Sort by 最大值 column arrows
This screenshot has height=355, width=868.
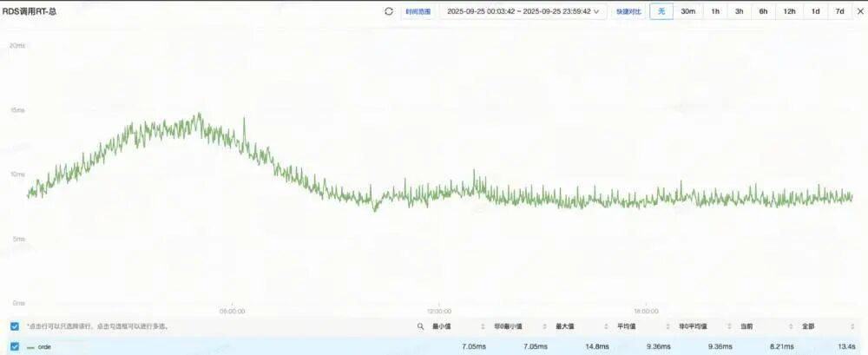tap(608, 326)
